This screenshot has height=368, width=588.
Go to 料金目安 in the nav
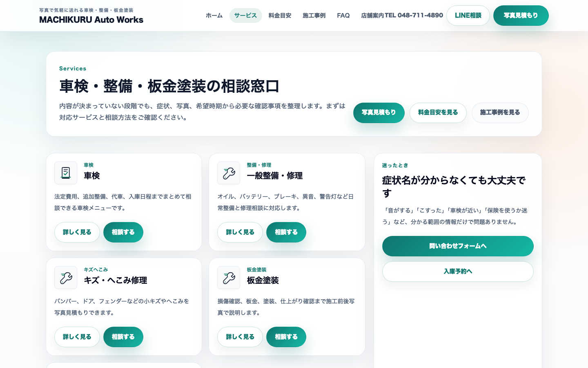point(280,16)
